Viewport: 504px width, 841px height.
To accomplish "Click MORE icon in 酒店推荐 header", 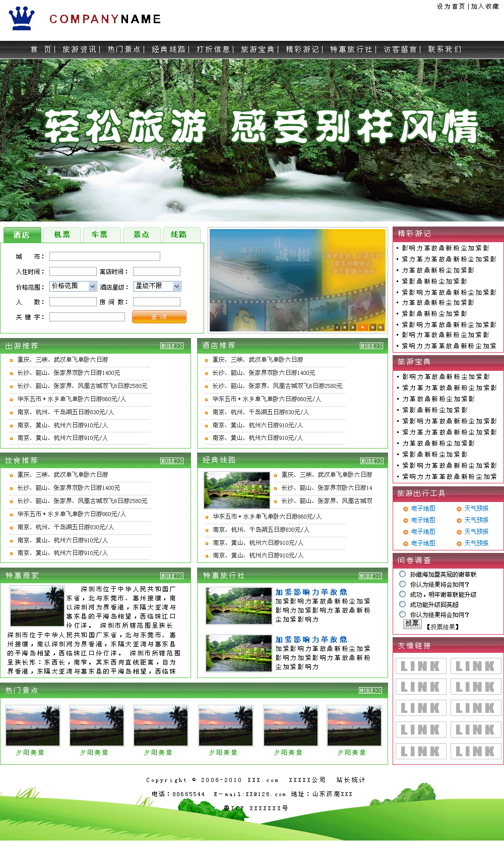I will (x=371, y=346).
